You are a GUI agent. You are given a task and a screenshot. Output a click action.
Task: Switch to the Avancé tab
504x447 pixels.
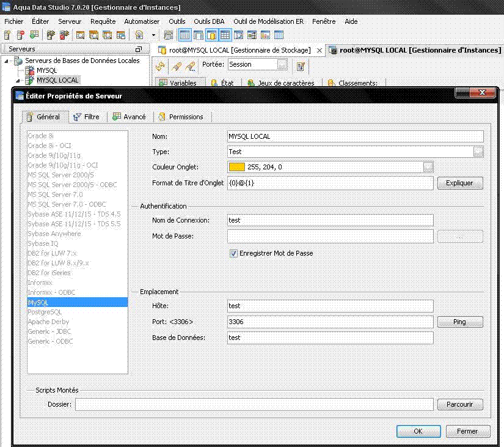[x=130, y=117]
